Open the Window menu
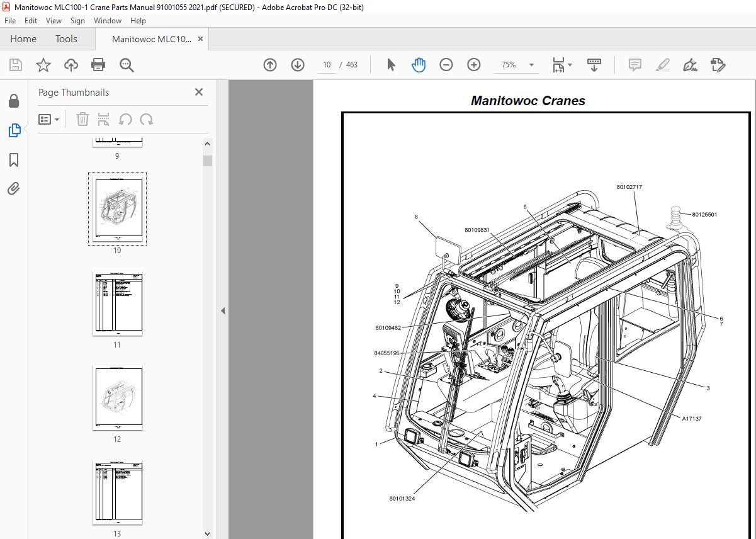This screenshot has height=539, width=756. coord(108,21)
